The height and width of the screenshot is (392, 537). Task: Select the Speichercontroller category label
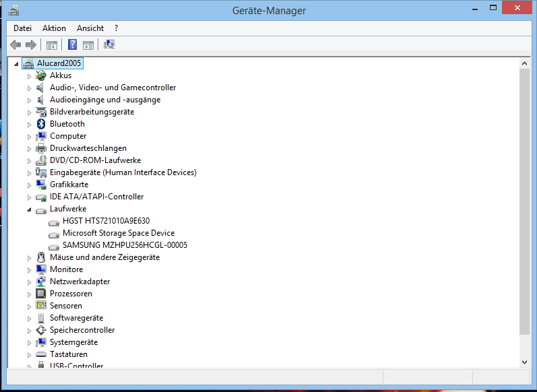click(x=82, y=330)
